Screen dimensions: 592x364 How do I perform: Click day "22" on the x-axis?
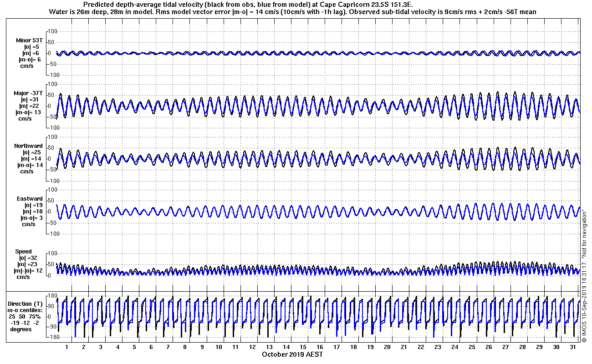click(421, 347)
